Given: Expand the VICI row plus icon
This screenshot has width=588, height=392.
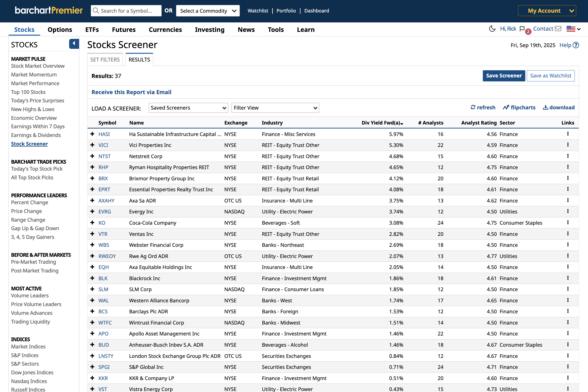Looking at the screenshot, I should (92, 145).
